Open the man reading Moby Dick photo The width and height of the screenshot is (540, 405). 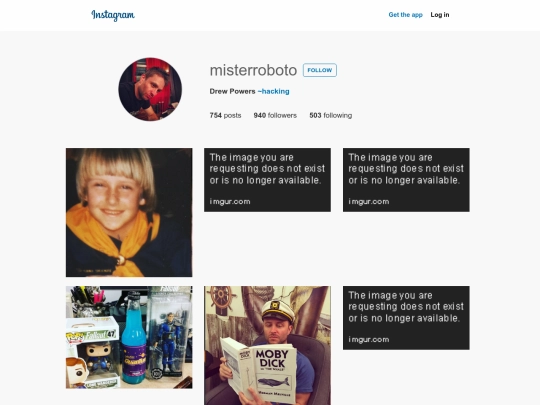pos(267,345)
